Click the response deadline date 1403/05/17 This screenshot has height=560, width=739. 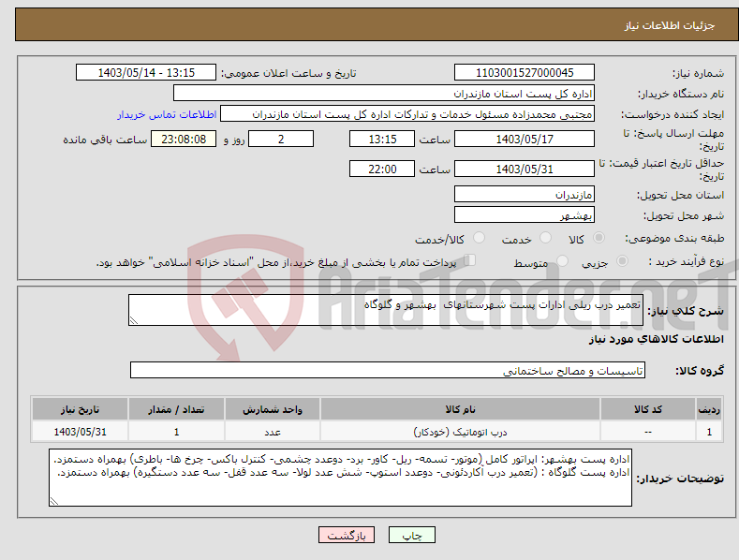pyautogui.click(x=525, y=139)
